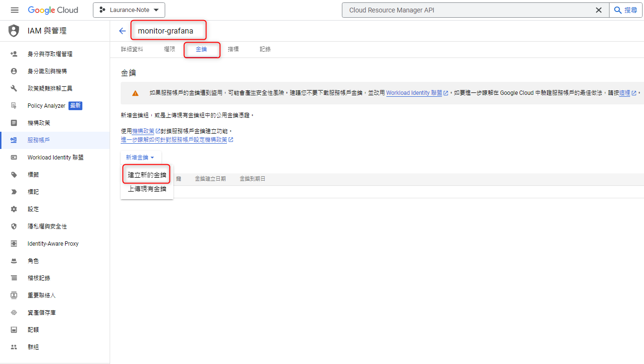Viewport: 644px width, 364px height.
Task: Click the quota icon beside 配額
Action: pos(14,330)
